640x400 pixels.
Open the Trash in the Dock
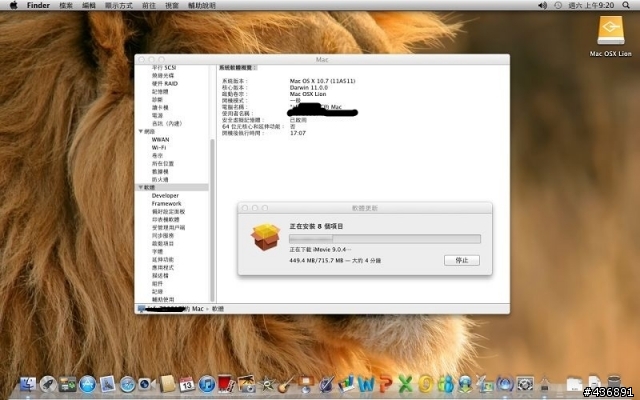(x=614, y=384)
